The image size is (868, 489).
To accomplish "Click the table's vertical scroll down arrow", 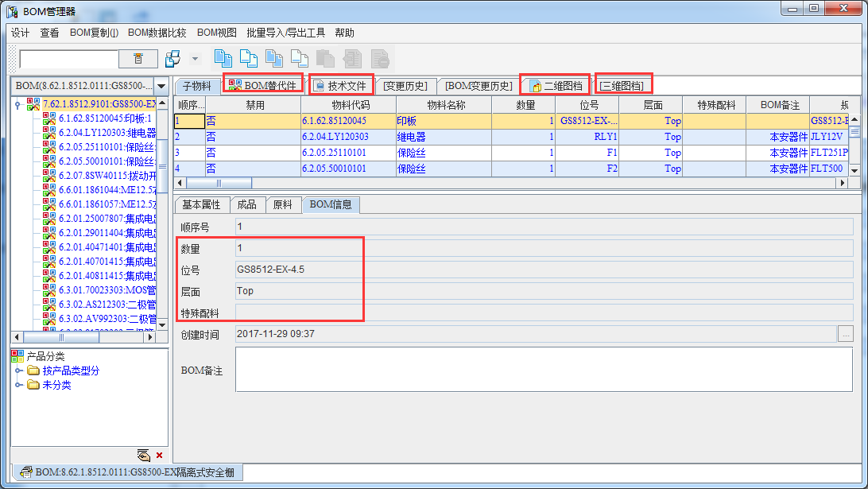I will (x=854, y=171).
